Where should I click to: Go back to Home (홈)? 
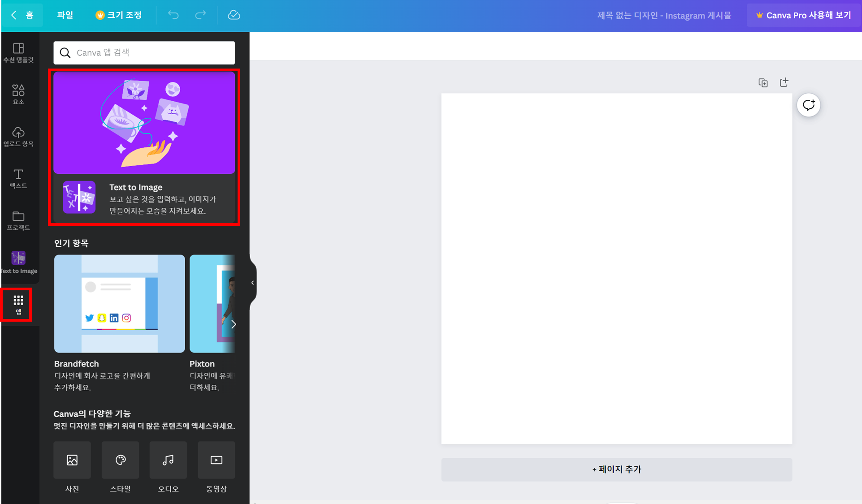pos(22,15)
